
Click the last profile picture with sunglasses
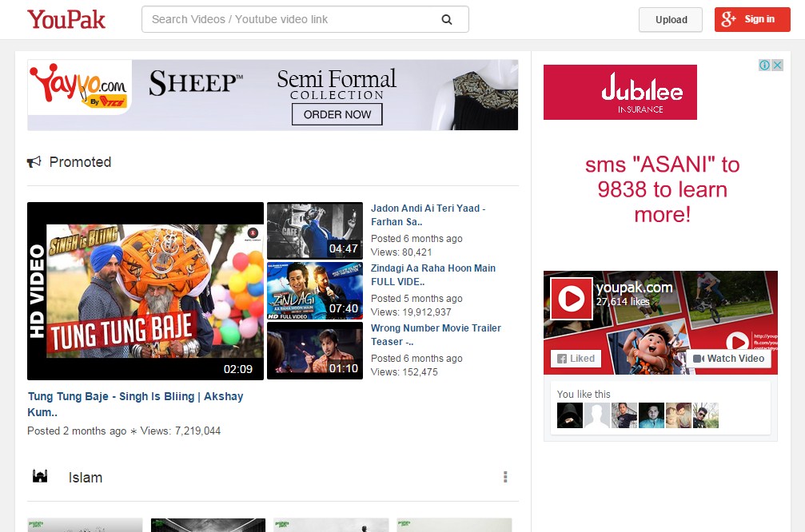click(706, 415)
